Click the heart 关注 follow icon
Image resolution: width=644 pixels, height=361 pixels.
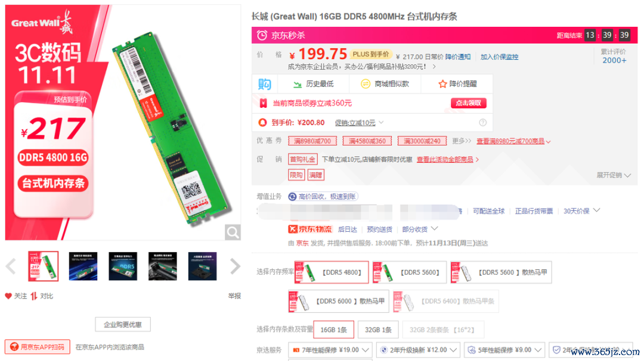[x=8, y=296]
